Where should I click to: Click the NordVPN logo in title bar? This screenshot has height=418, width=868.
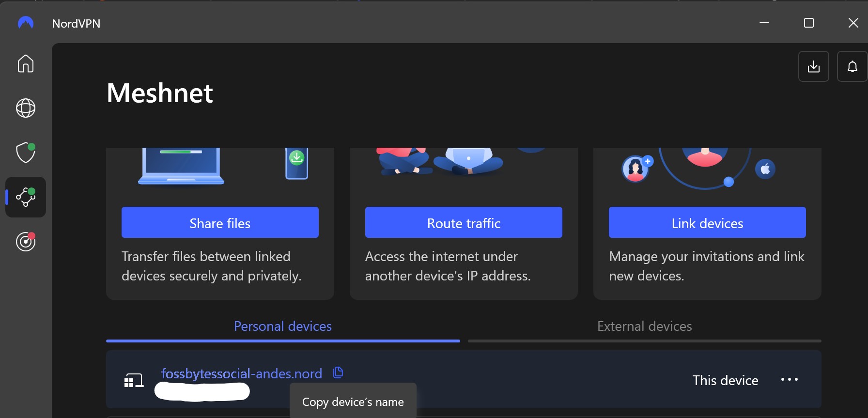pos(26,23)
